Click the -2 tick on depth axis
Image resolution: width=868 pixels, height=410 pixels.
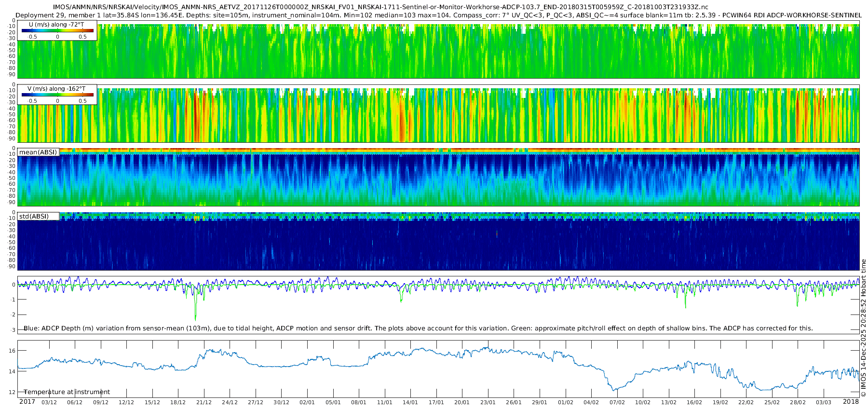pyautogui.click(x=12, y=314)
